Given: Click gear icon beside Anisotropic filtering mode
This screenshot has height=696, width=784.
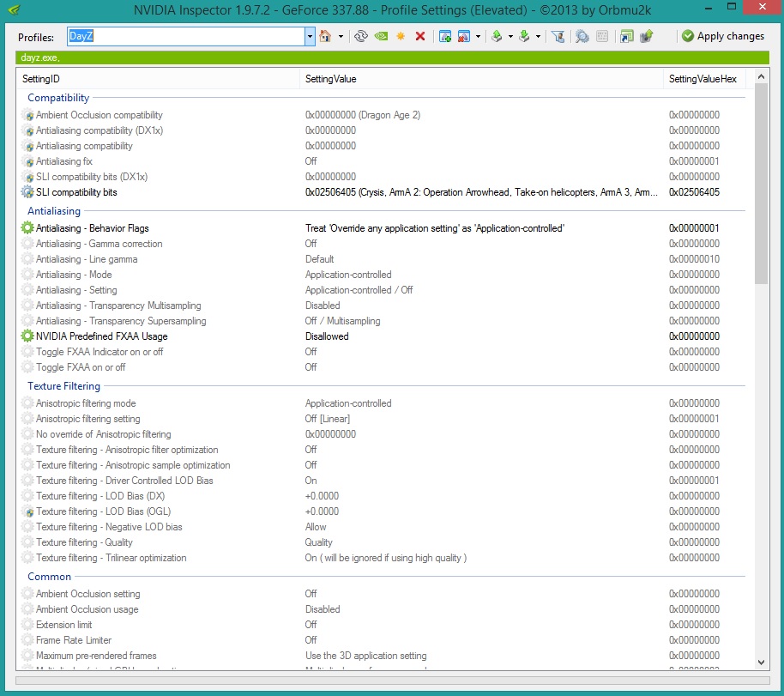Looking at the screenshot, I should point(27,403).
